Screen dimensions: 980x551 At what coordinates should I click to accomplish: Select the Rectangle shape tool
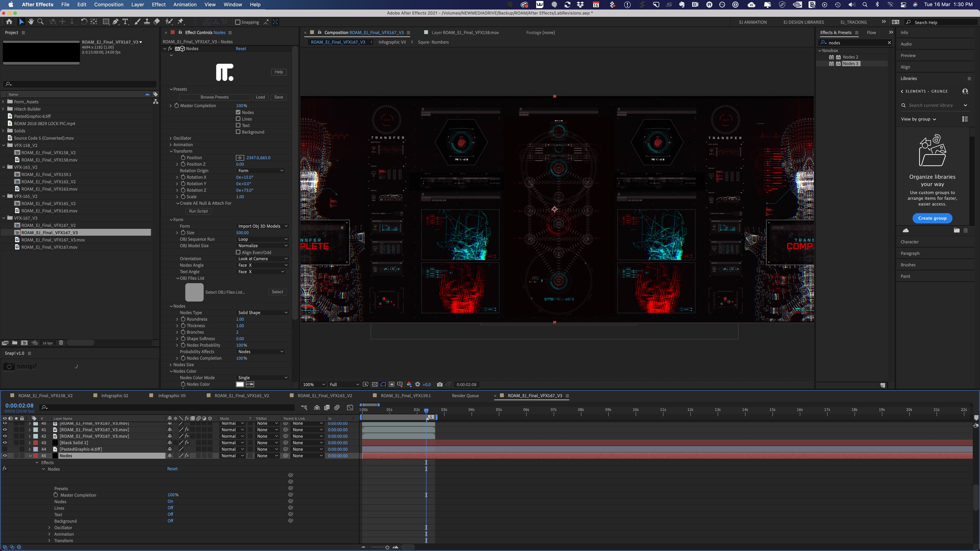[106, 22]
